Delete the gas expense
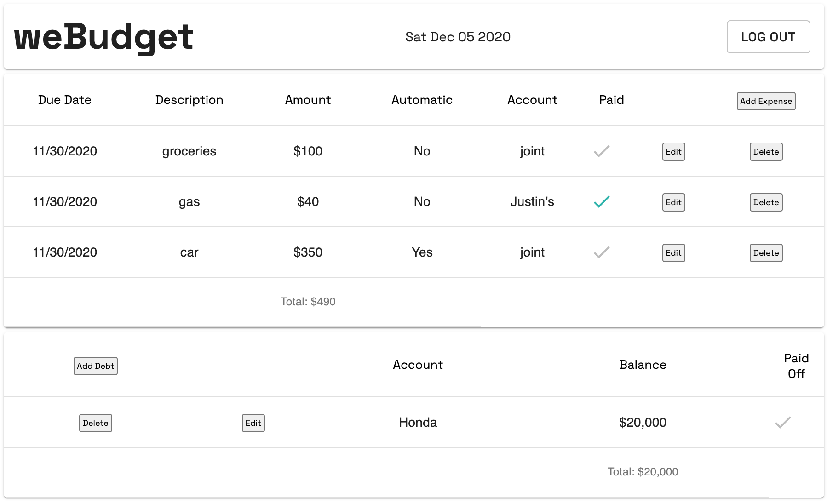 pyautogui.click(x=766, y=202)
